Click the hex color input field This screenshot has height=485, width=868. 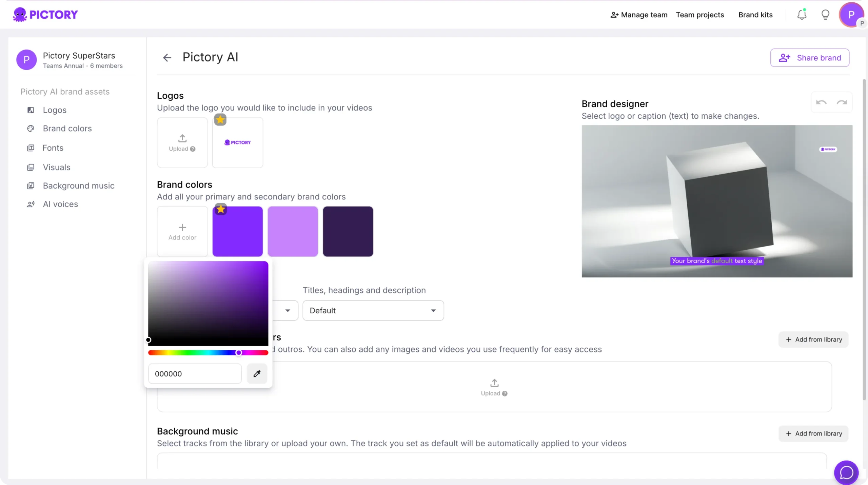click(x=195, y=374)
